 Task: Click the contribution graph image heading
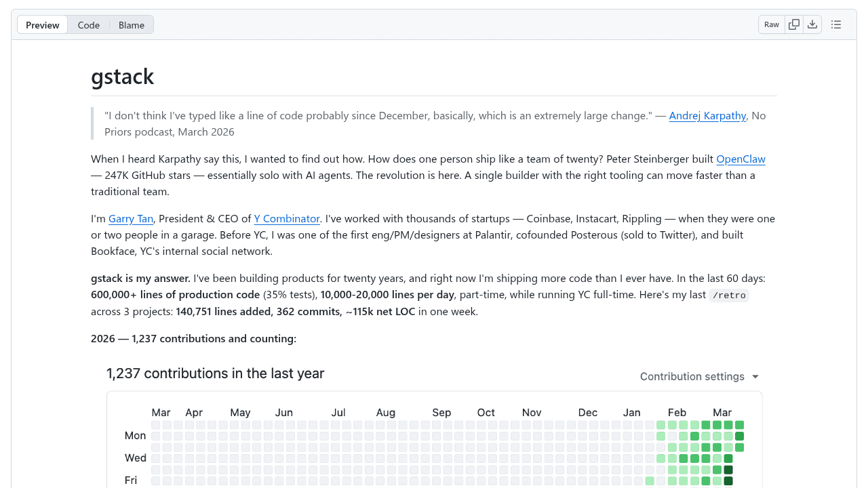pyautogui.click(x=216, y=373)
